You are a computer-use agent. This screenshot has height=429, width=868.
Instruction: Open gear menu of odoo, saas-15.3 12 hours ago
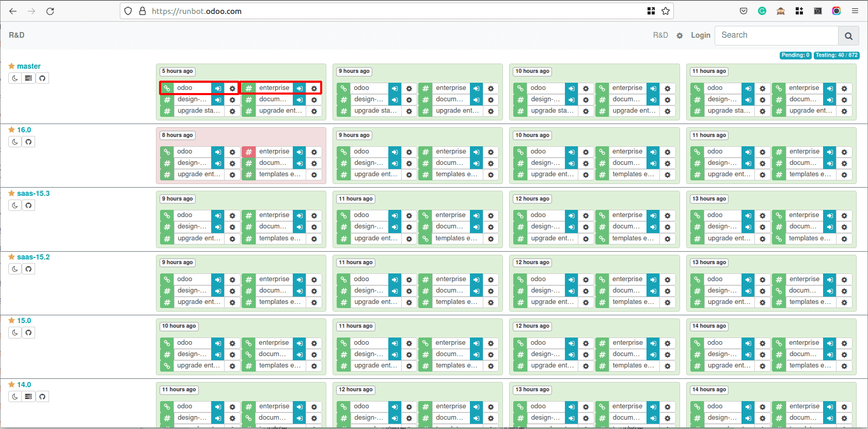[586, 216]
